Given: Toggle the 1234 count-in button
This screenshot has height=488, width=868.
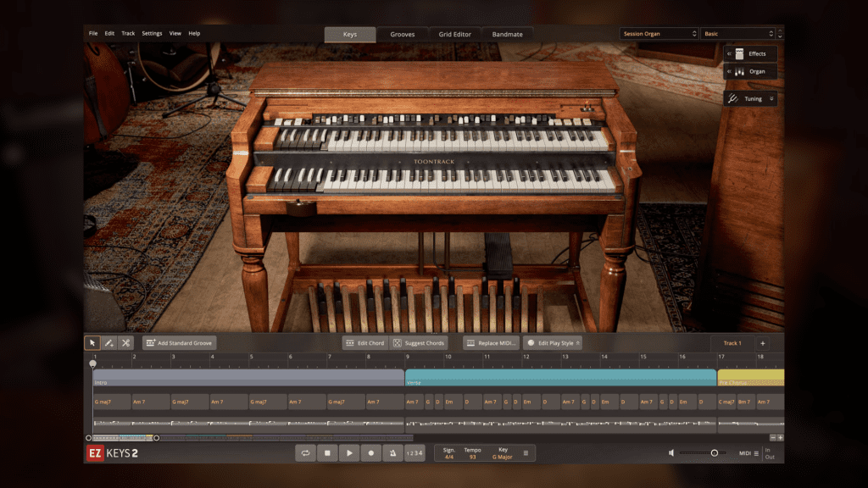Looking at the screenshot, I should click(x=414, y=453).
